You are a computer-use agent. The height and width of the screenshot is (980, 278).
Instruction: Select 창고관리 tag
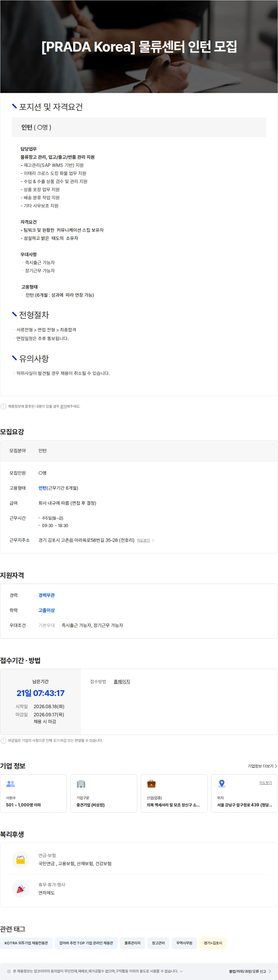pyautogui.click(x=158, y=943)
